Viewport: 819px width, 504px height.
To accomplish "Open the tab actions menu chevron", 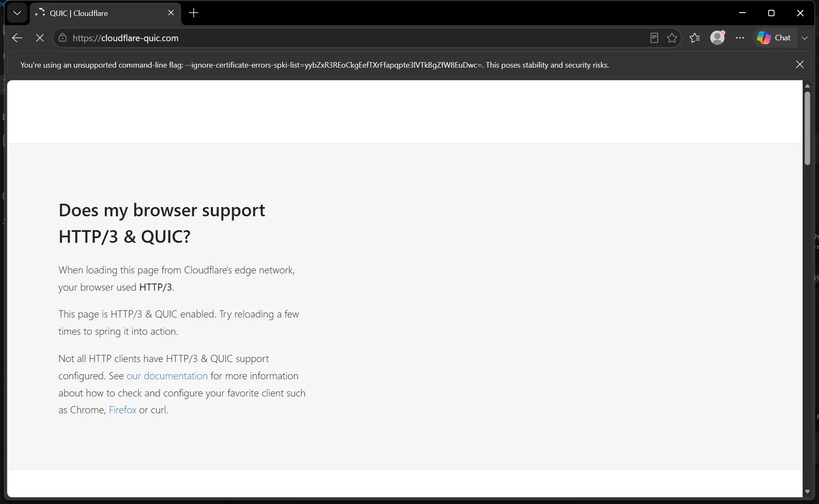I will pyautogui.click(x=17, y=13).
